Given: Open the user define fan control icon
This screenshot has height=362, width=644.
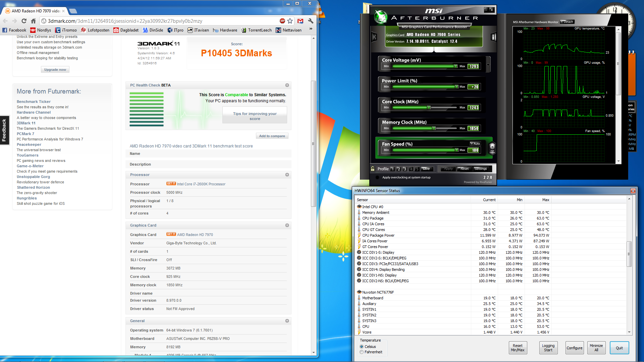Looking at the screenshot, I should (x=492, y=147).
